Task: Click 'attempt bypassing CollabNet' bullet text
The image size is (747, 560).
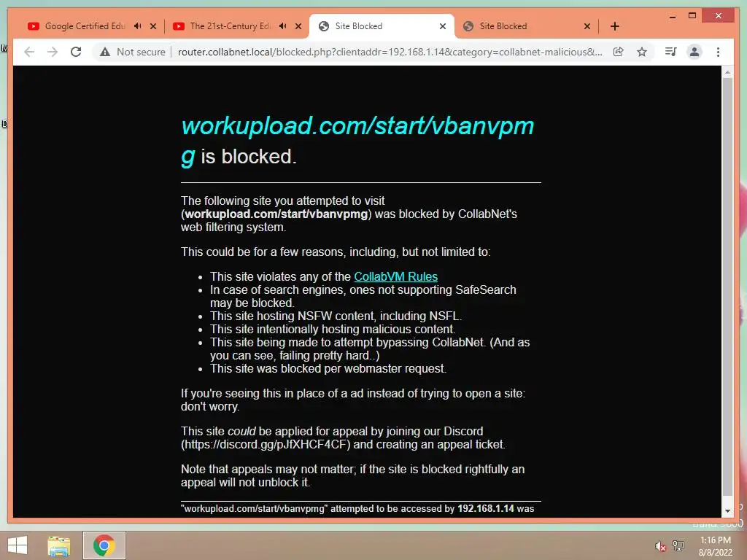Action: pyautogui.click(x=370, y=349)
